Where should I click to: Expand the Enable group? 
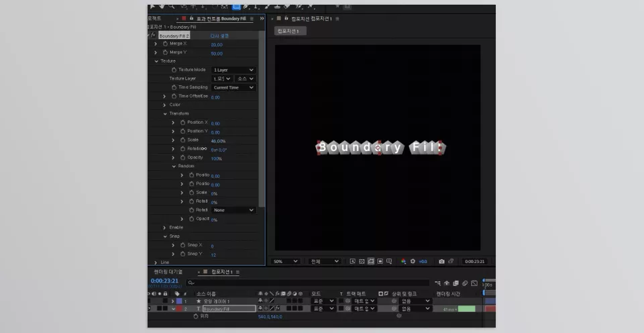point(165,228)
